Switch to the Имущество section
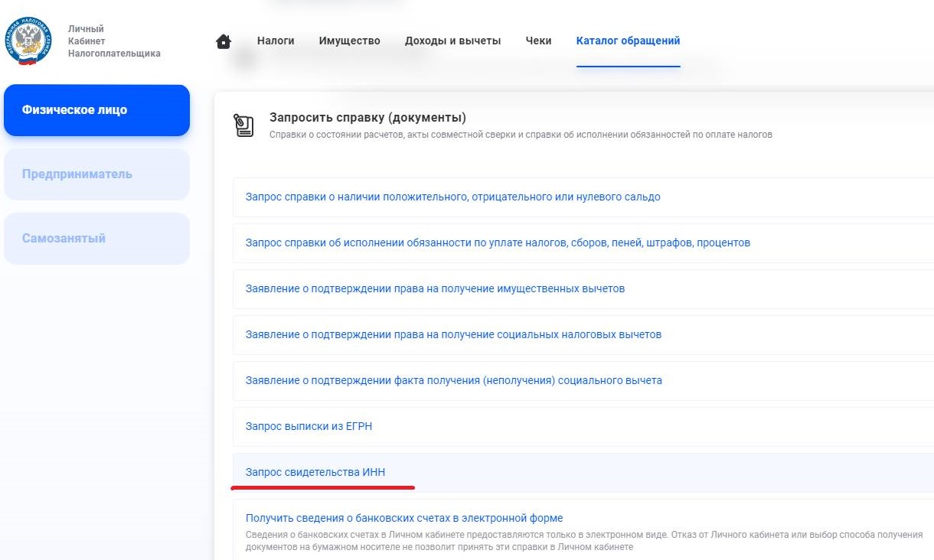The image size is (934, 560). (349, 41)
